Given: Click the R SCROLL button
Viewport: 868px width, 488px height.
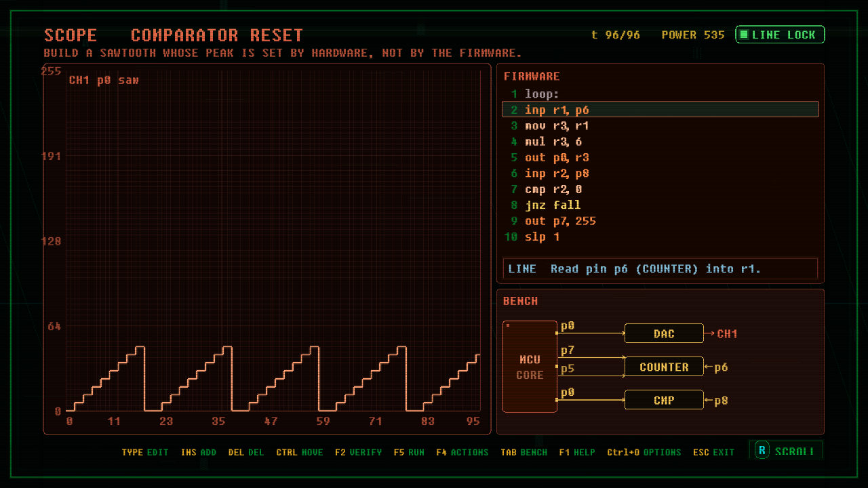Looking at the screenshot, I should pos(786,450).
